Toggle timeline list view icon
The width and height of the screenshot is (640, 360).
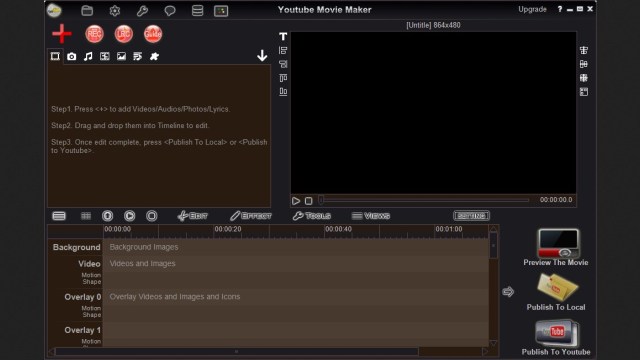coord(59,216)
